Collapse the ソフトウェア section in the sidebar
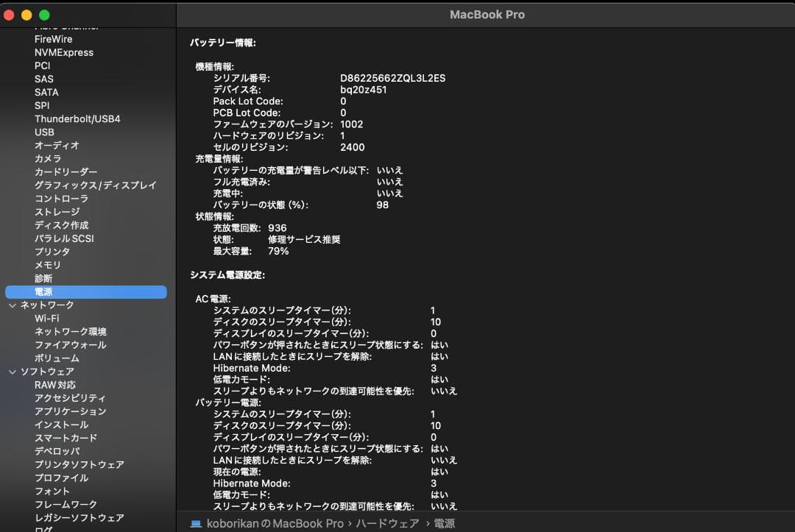Image resolution: width=795 pixels, height=532 pixels. pos(12,372)
